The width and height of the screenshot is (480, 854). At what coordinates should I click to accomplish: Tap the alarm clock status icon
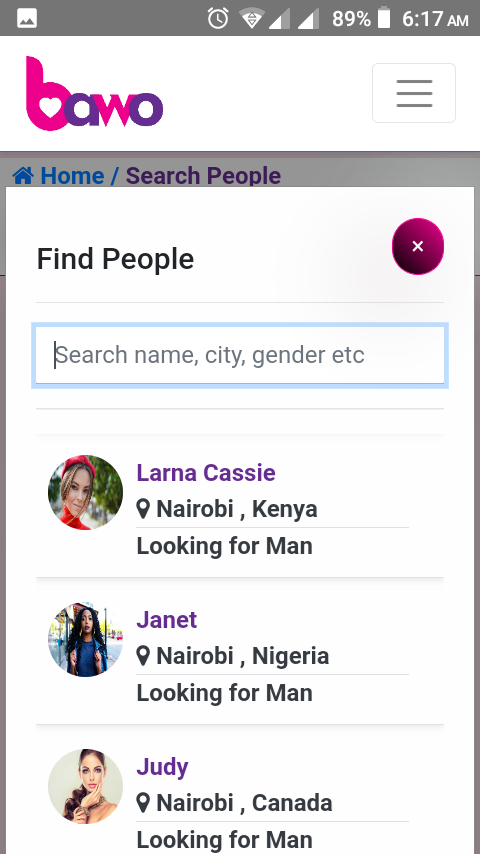218,19
